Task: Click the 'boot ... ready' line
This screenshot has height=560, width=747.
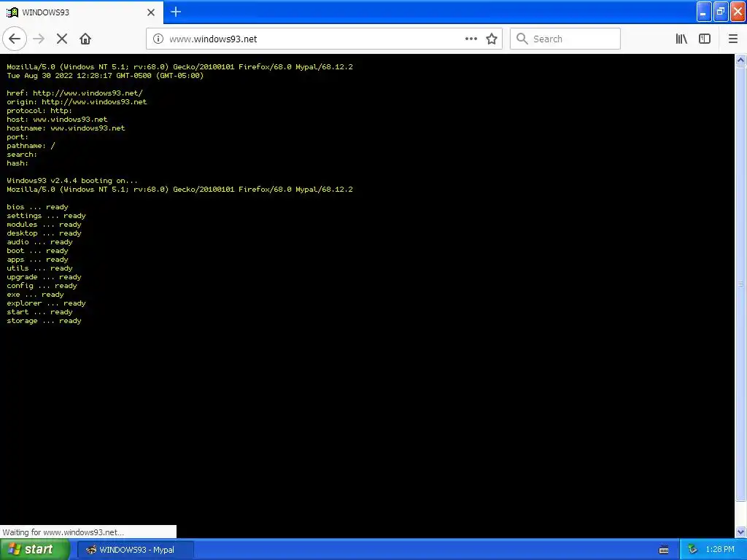Action: tap(37, 251)
